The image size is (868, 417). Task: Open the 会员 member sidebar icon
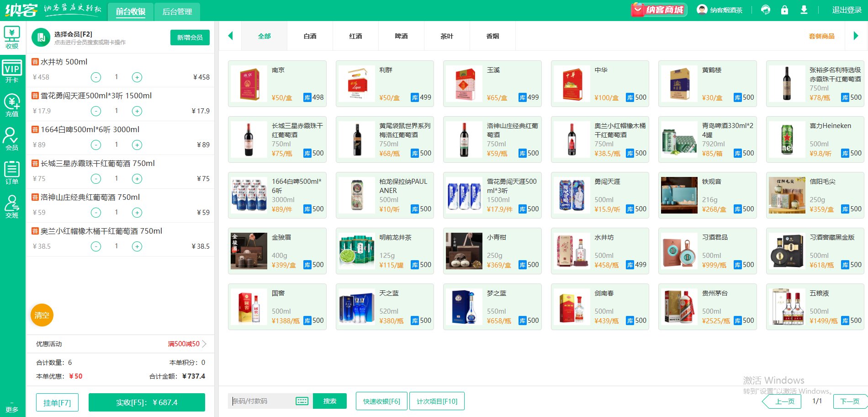pos(12,139)
